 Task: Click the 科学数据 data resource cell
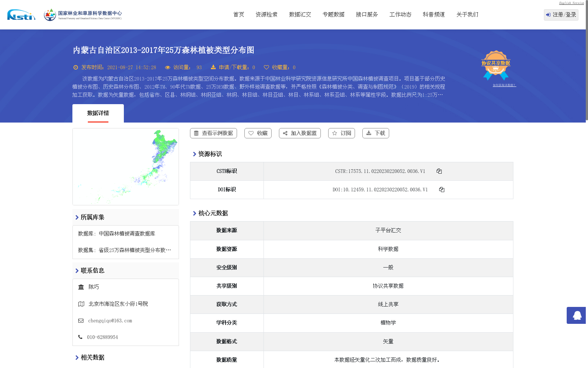(388, 249)
